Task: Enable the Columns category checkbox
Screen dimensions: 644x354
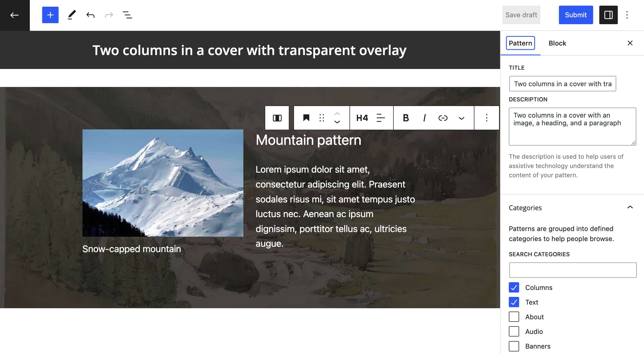Action: [x=514, y=287]
